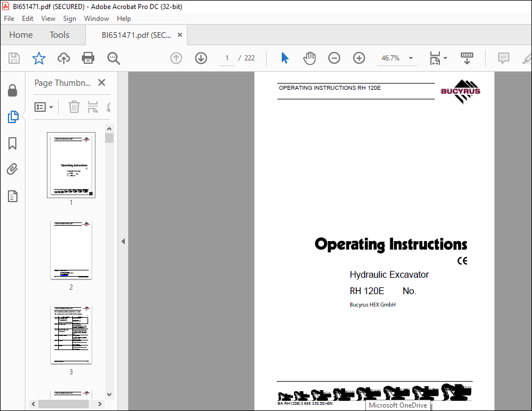This screenshot has width=532, height=411.
Task: Zoom in with the plus button
Action: coord(359,58)
